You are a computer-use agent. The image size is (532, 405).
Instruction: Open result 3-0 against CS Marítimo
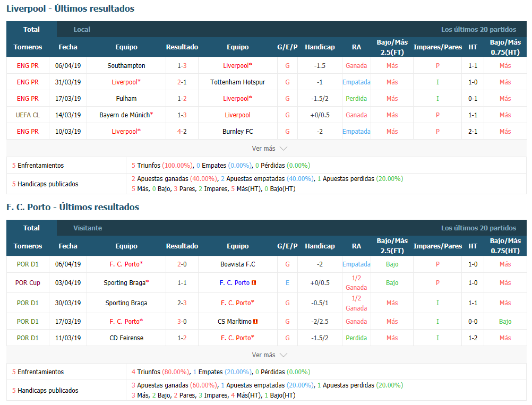[182, 322]
